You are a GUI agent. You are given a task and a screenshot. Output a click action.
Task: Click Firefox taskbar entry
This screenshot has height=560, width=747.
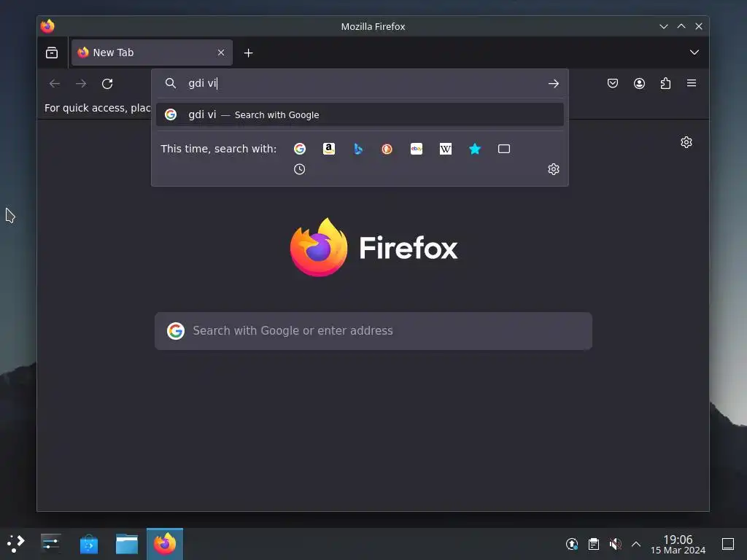pos(165,544)
